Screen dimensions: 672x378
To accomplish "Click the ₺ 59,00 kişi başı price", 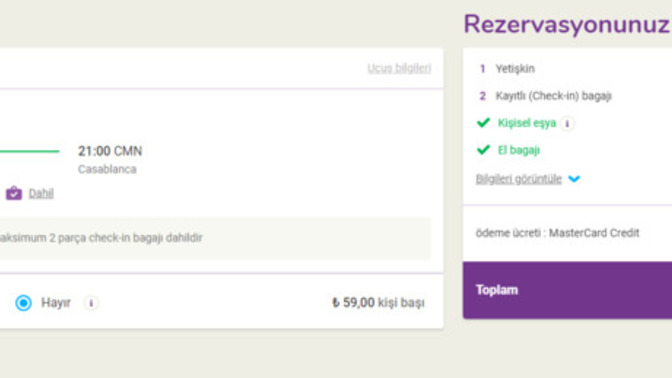I will click(378, 303).
